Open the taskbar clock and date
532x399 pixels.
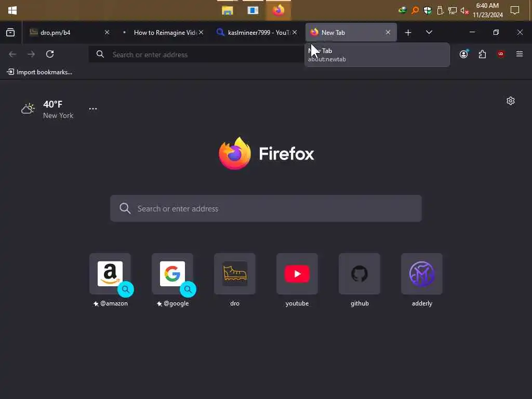[x=487, y=10]
